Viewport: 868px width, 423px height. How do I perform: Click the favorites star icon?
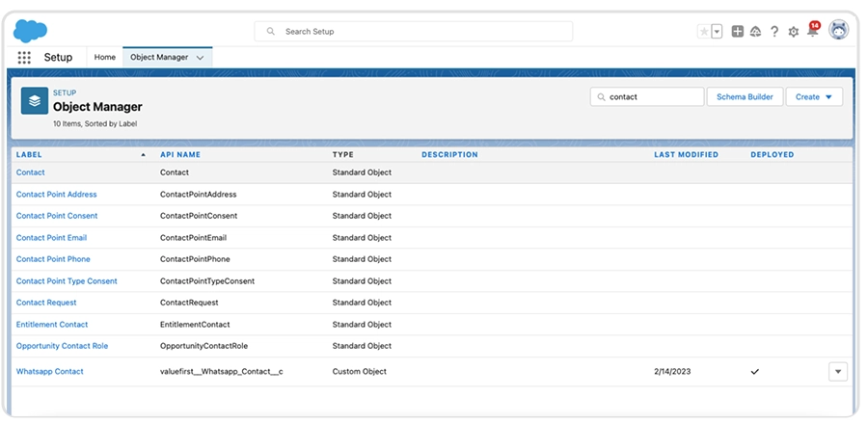coord(704,32)
